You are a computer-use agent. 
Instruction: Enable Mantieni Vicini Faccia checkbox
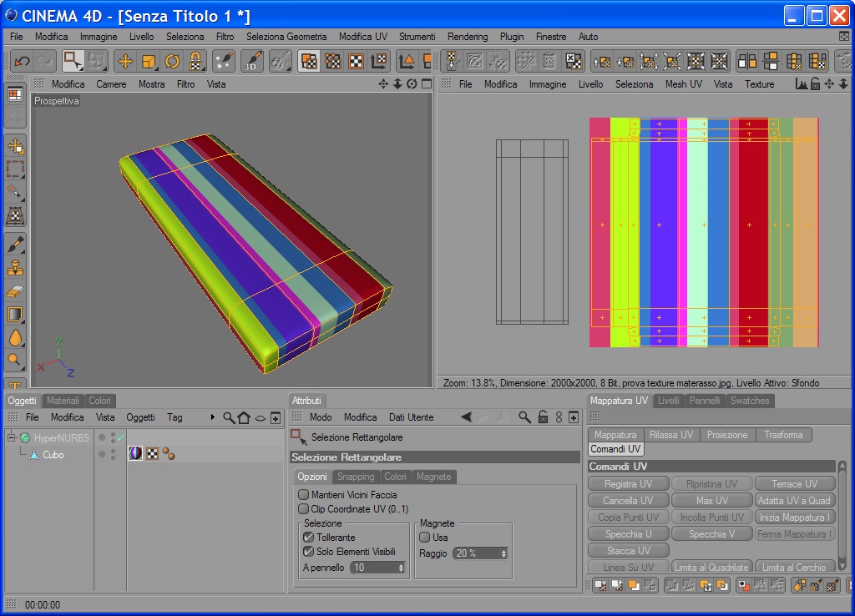click(x=304, y=495)
